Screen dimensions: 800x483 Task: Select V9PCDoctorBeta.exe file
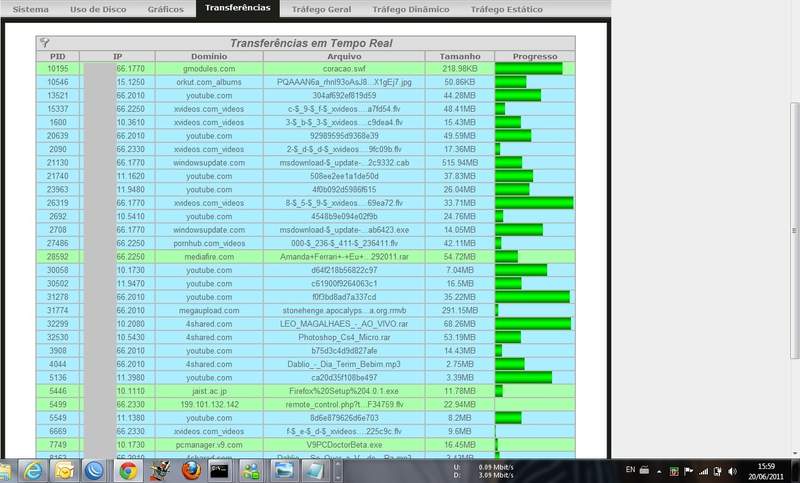tap(344, 445)
